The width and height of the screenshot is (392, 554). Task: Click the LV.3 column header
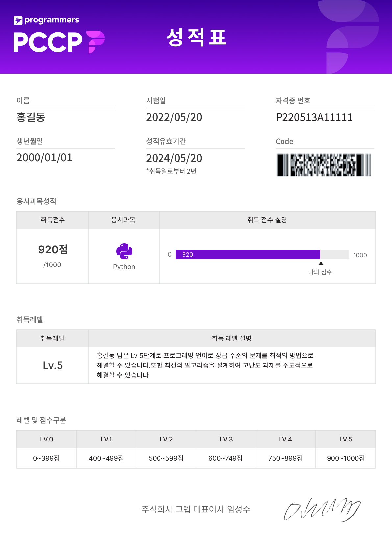(226, 439)
